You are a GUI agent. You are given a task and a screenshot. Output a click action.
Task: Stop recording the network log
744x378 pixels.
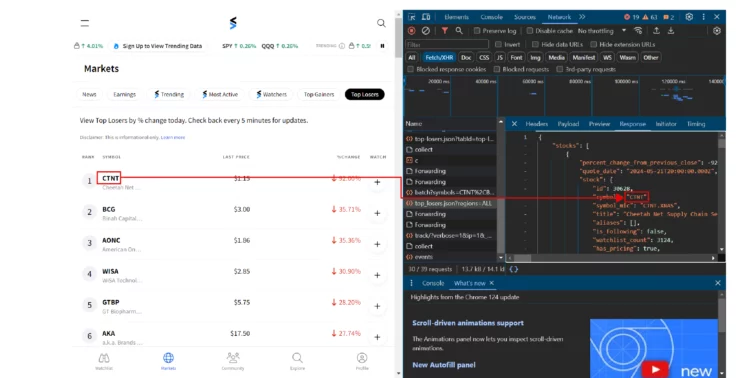click(x=411, y=30)
